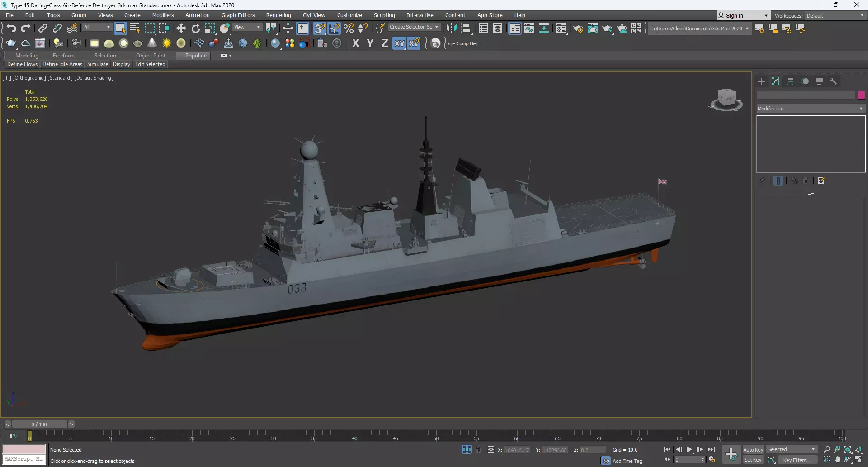
Task: Click the MAXScript listener pink area
Action: [x=24, y=449]
